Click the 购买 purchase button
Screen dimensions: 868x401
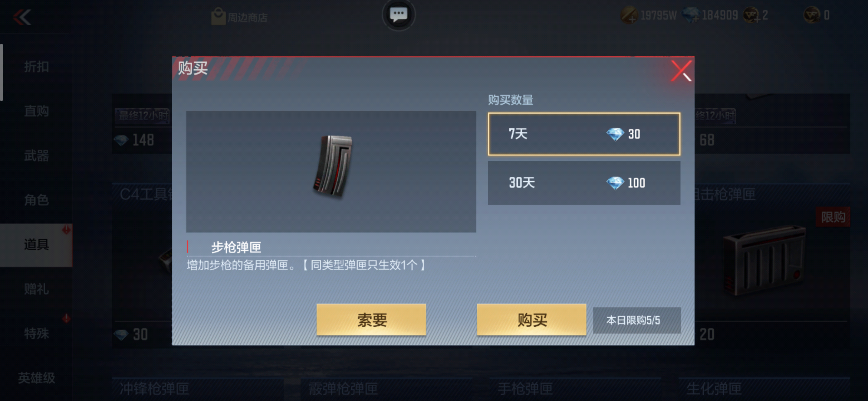[x=532, y=320]
